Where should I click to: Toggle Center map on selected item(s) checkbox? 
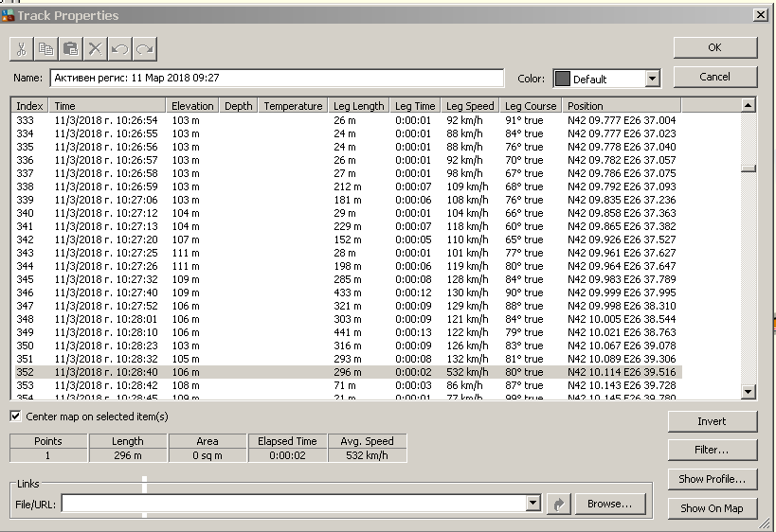point(16,417)
